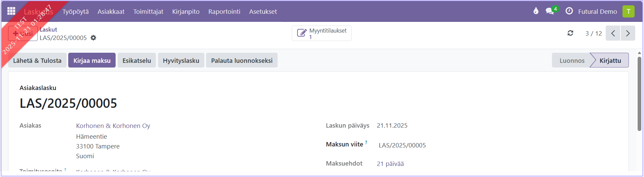Open the Korhonen & Korhonen Oy customer link
The width and height of the screenshot is (644, 177).
point(113,126)
